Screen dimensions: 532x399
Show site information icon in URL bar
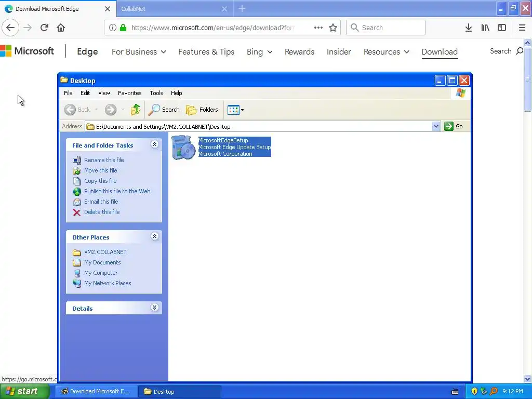[113, 28]
